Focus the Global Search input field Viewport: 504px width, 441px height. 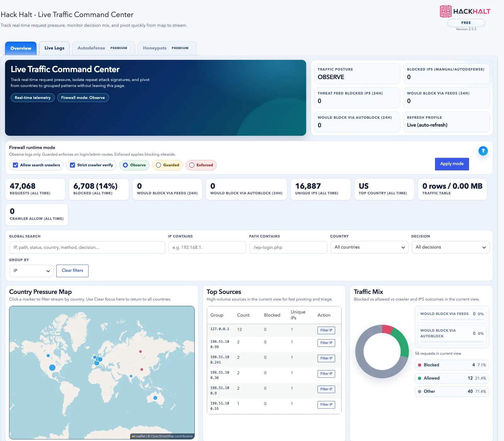[x=87, y=247]
